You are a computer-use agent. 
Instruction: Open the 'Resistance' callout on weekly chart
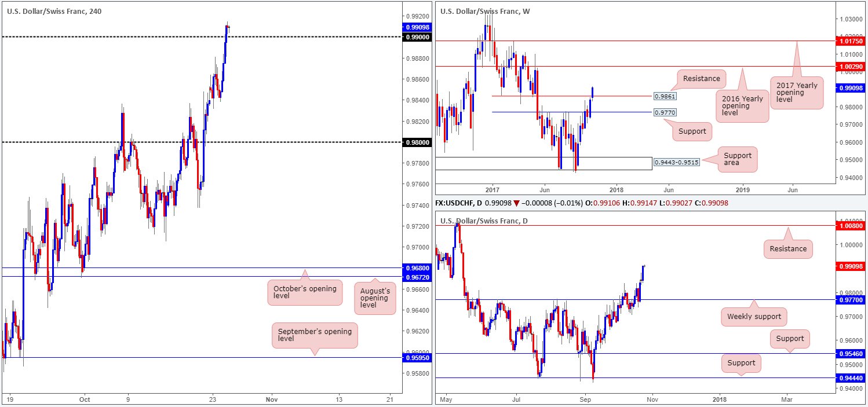point(701,79)
